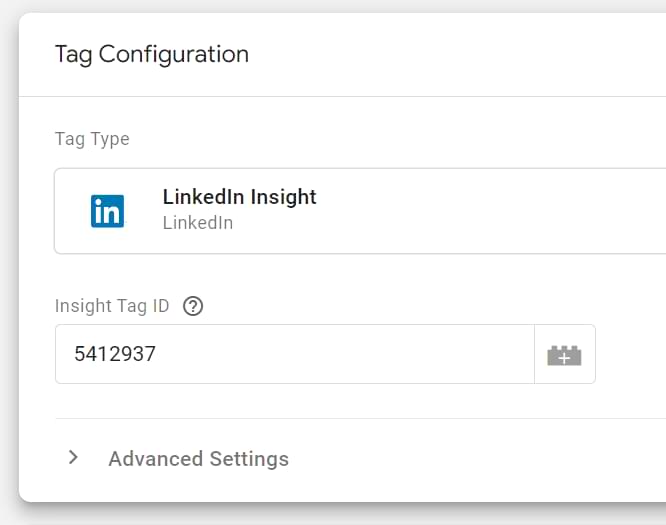Image resolution: width=666 pixels, height=525 pixels.
Task: Click the Advanced Settings label
Action: click(198, 459)
